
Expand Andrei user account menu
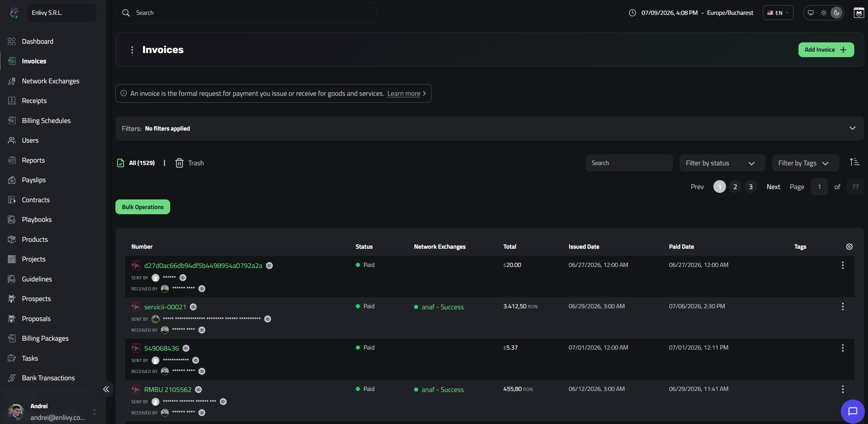tap(94, 412)
